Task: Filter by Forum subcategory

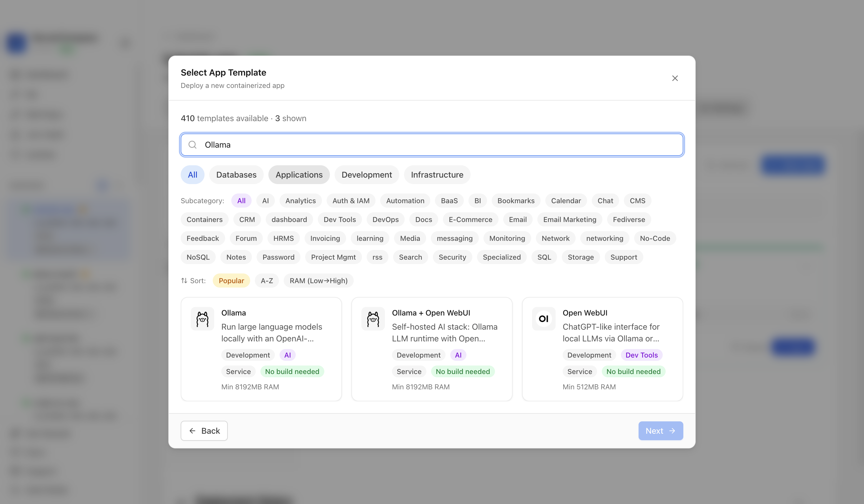Action: [x=246, y=238]
